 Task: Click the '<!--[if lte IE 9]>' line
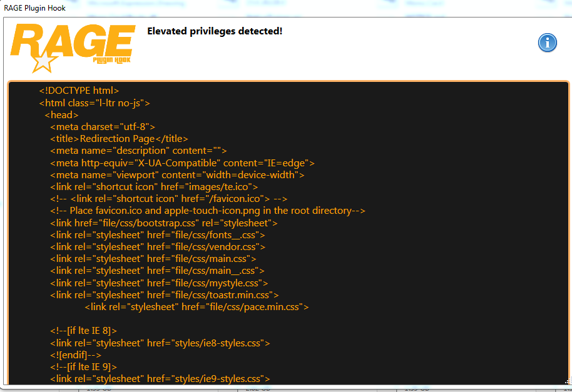point(83,367)
